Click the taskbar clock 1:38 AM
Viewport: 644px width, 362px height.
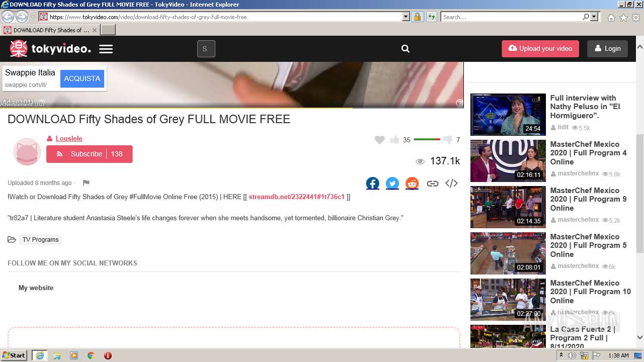click(618, 355)
